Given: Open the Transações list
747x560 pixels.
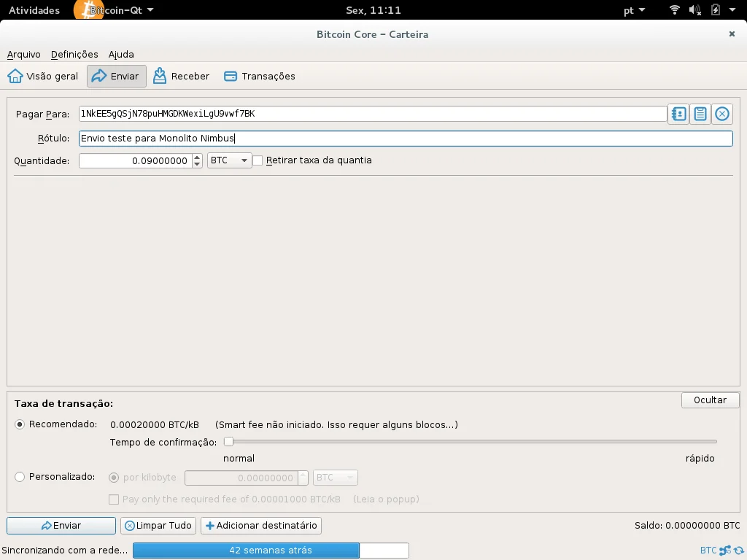Looking at the screenshot, I should tap(260, 77).
